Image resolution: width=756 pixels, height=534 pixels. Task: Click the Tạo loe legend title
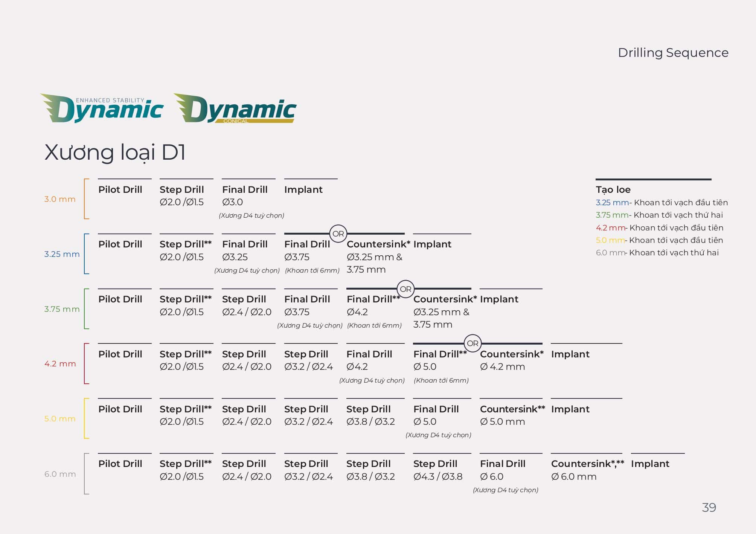pos(613,189)
